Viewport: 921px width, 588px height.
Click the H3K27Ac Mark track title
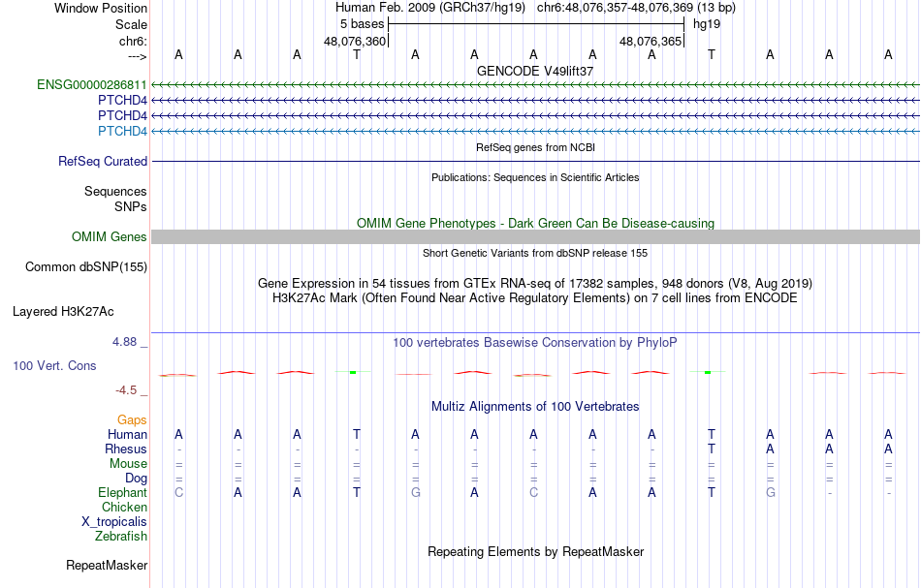(535, 298)
